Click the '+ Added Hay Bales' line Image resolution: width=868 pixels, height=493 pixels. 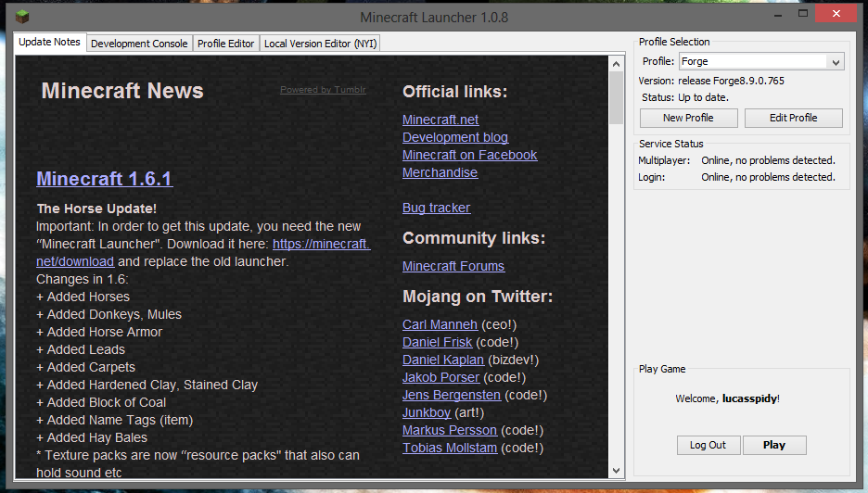tap(92, 438)
